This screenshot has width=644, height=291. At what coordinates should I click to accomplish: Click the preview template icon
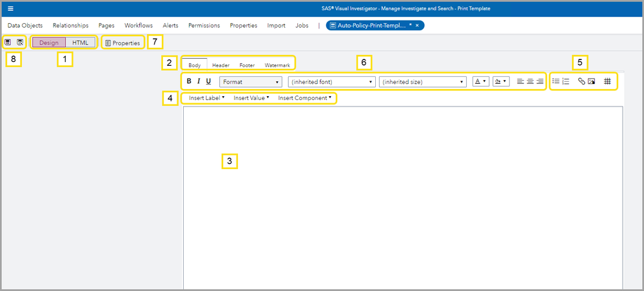[x=20, y=42]
